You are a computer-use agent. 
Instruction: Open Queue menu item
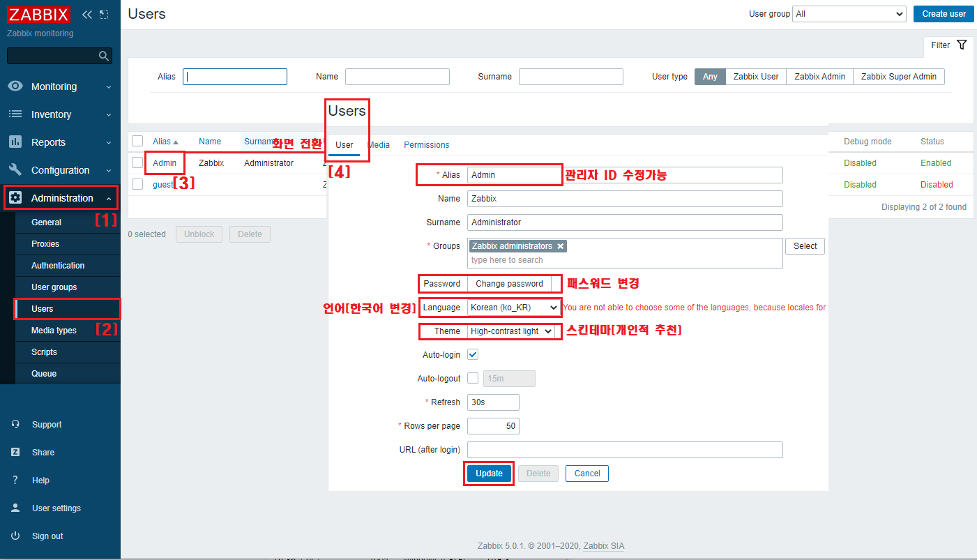pyautogui.click(x=44, y=374)
